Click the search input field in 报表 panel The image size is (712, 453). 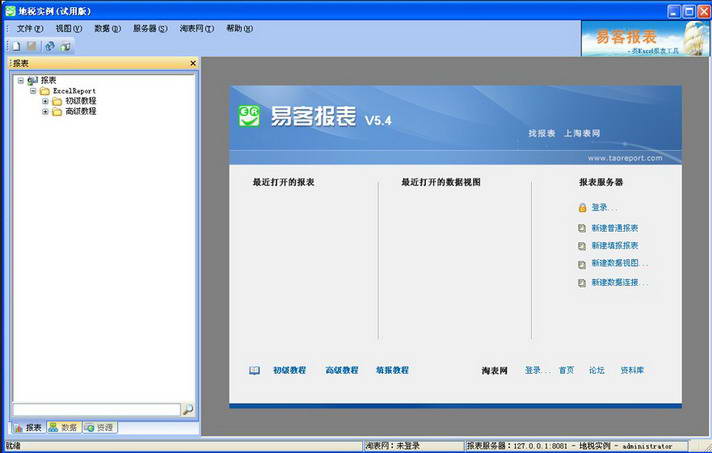pyautogui.click(x=96, y=409)
